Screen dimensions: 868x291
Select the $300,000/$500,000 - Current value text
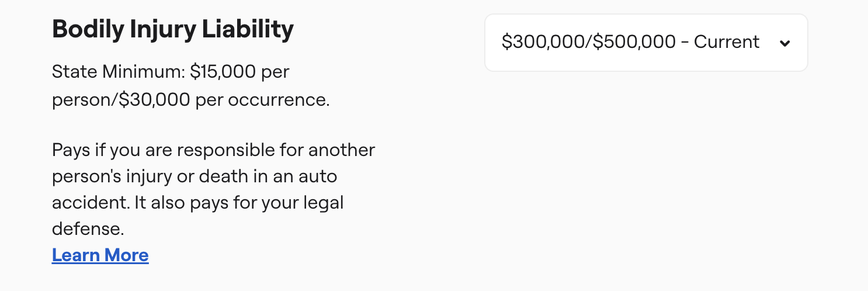click(x=630, y=42)
